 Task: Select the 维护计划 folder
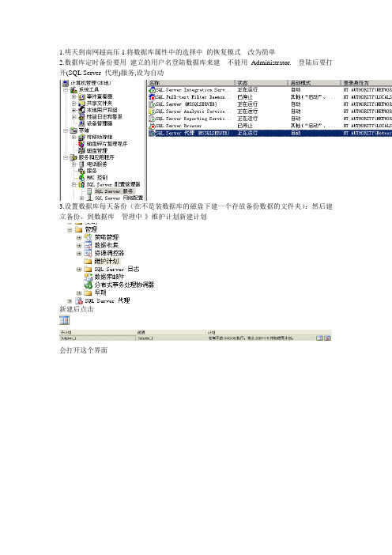[107, 261]
